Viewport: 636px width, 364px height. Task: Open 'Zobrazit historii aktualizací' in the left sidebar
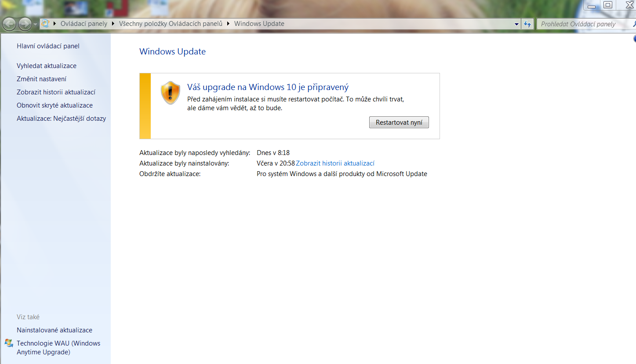click(56, 92)
